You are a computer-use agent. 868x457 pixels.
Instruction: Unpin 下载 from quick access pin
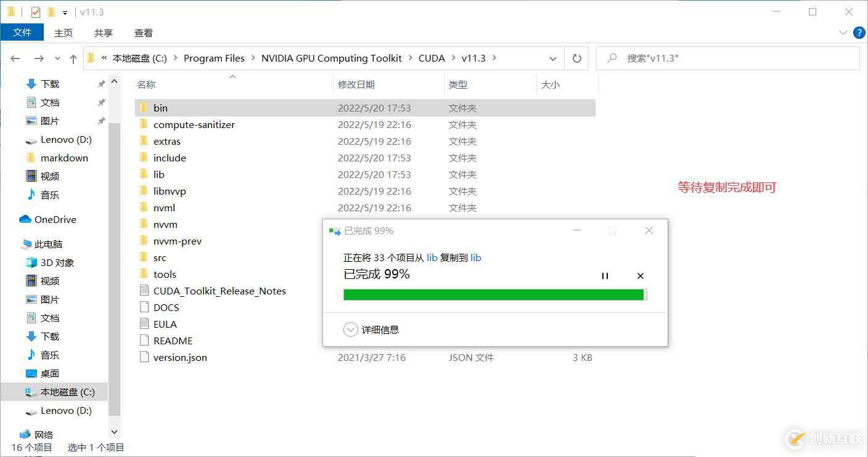[101, 84]
